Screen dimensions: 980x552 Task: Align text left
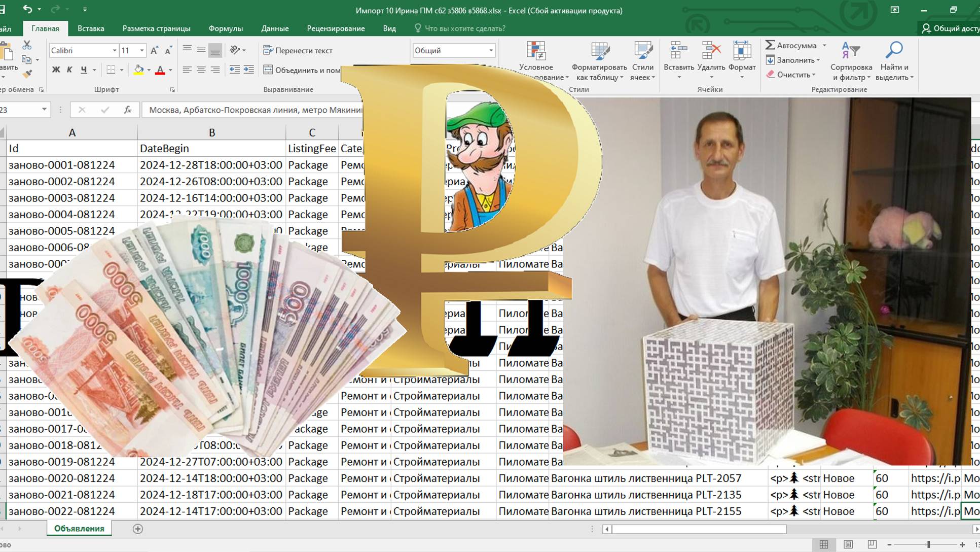187,70
